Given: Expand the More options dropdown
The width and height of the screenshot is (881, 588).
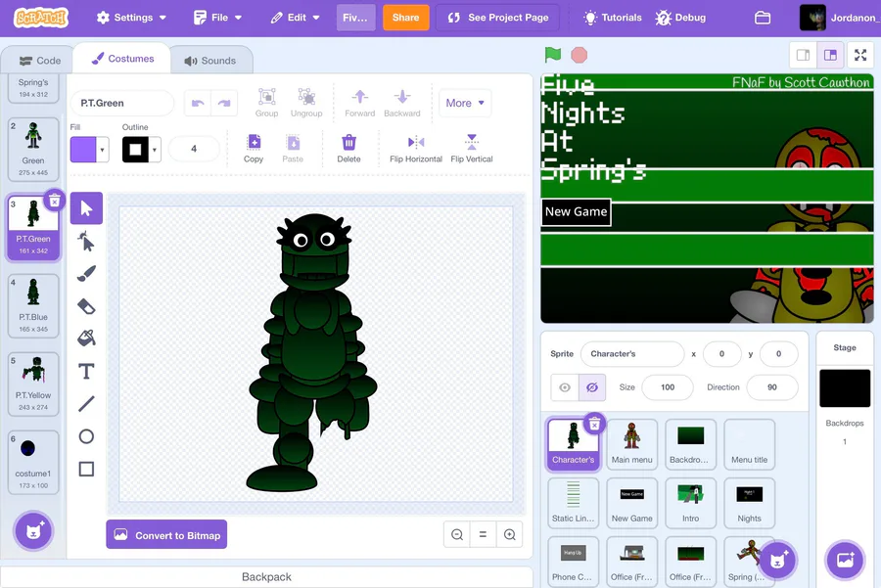Looking at the screenshot, I should pos(465,103).
